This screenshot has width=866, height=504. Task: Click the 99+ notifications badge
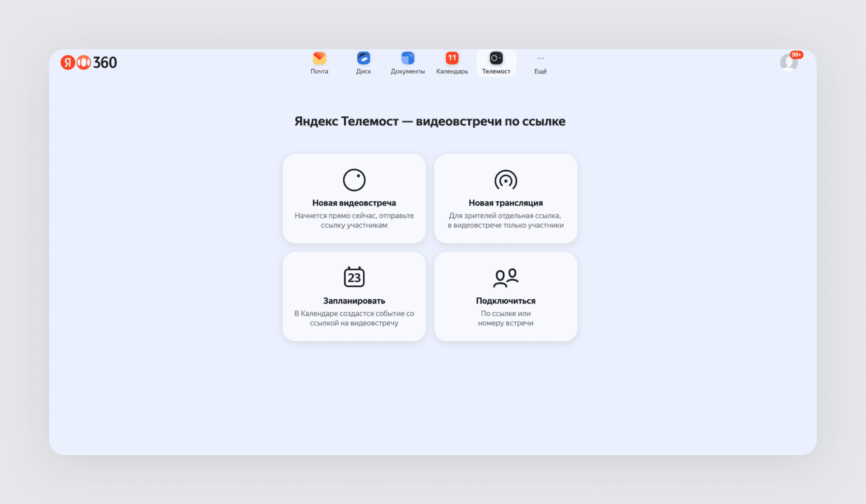point(797,55)
